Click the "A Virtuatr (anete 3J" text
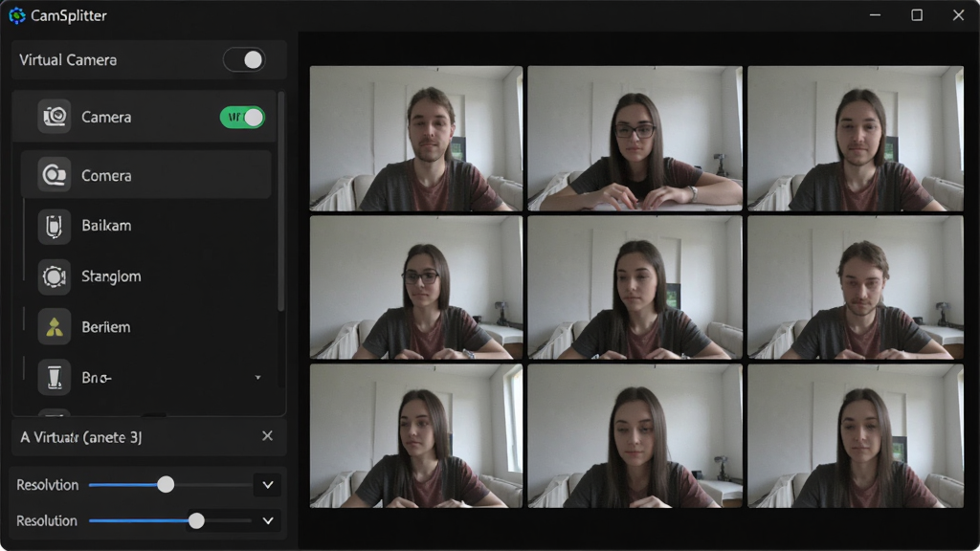980x551 pixels. coord(81,437)
